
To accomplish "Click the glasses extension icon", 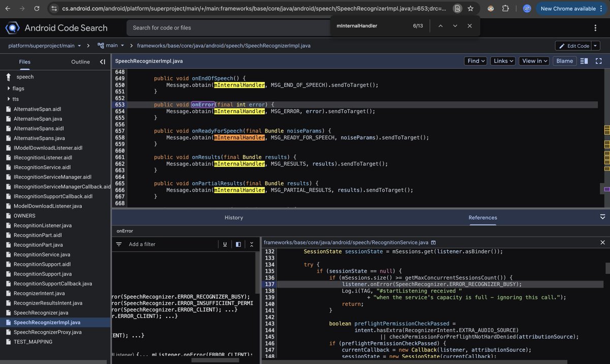I will tap(491, 9).
